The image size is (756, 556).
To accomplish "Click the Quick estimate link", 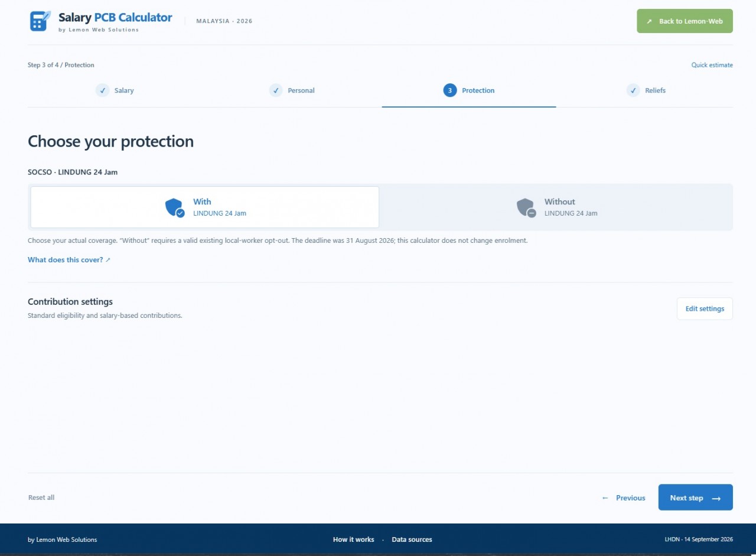I will (x=712, y=65).
